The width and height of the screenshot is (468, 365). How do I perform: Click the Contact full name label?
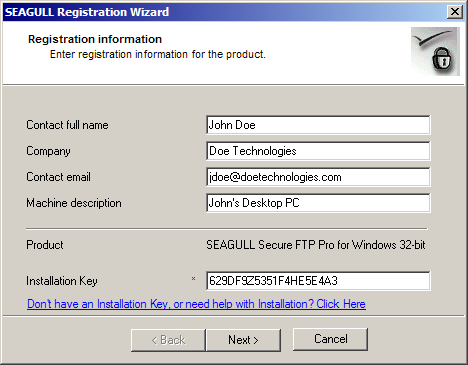[67, 125]
